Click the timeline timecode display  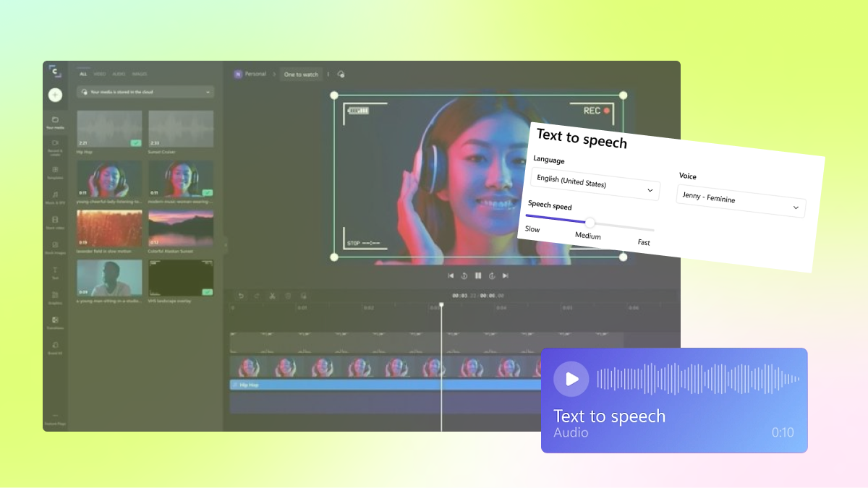point(478,296)
